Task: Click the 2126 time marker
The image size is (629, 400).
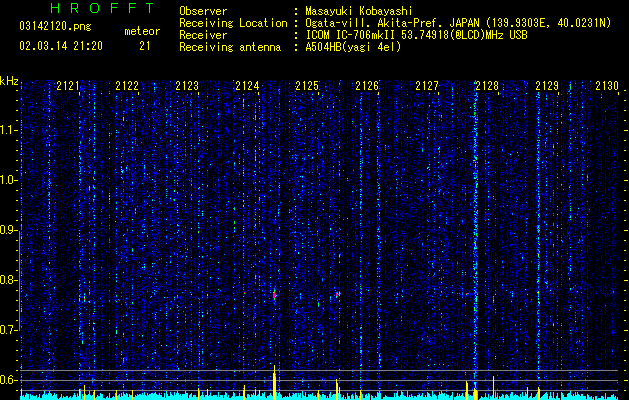Action: click(x=367, y=86)
